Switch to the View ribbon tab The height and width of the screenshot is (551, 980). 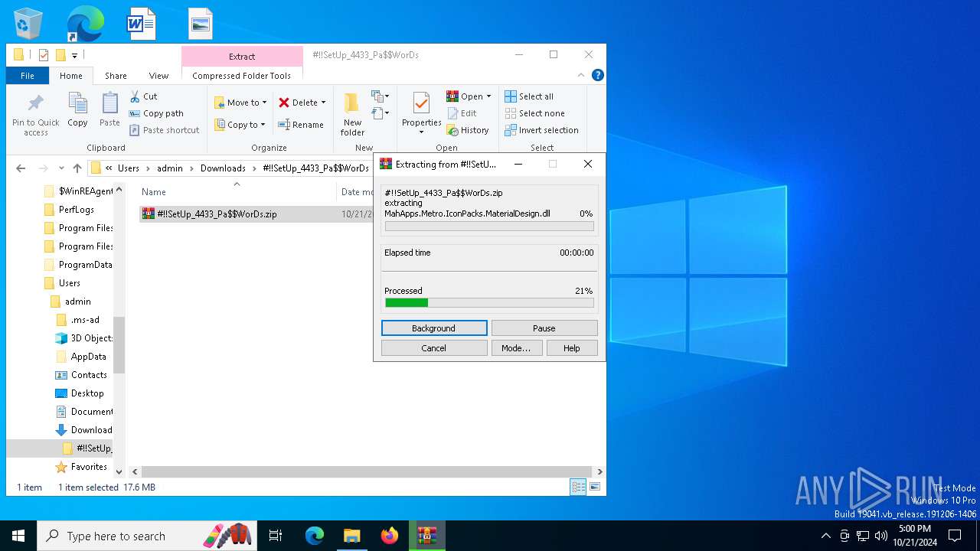point(158,76)
